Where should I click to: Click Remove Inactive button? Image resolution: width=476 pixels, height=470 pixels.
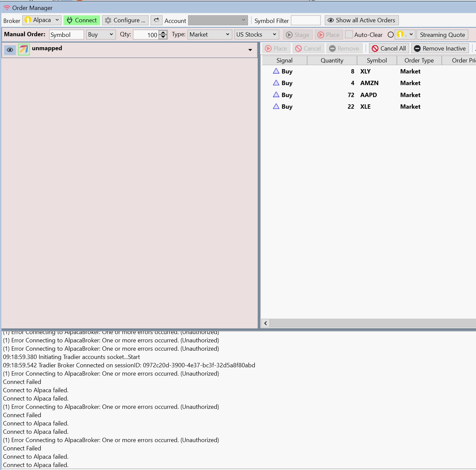click(440, 49)
